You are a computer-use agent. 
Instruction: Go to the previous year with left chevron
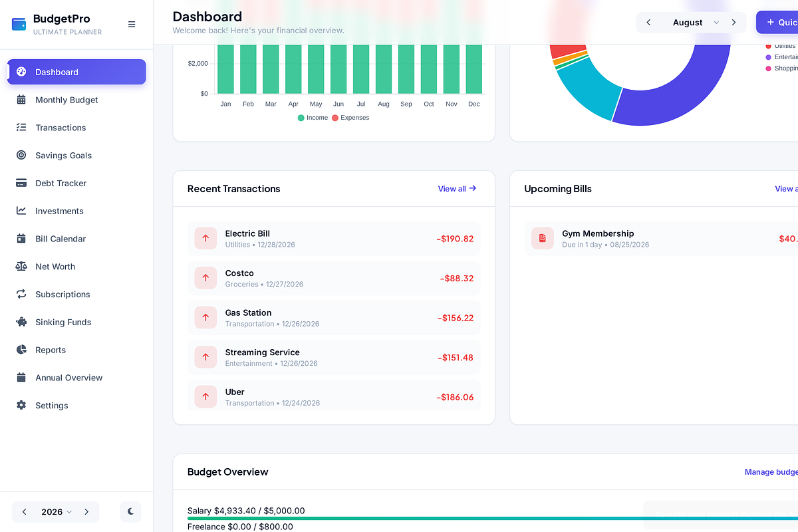pos(25,511)
